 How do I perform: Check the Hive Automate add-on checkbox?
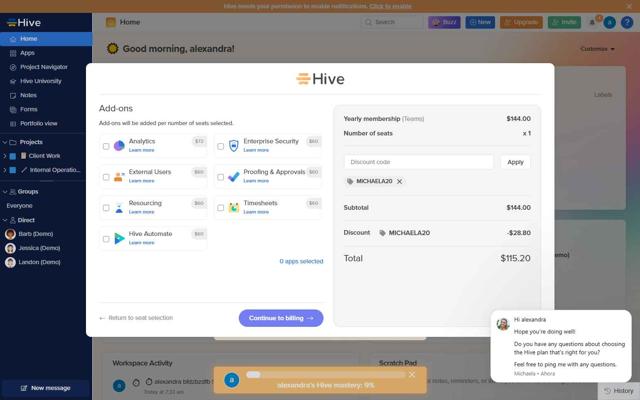(106, 239)
